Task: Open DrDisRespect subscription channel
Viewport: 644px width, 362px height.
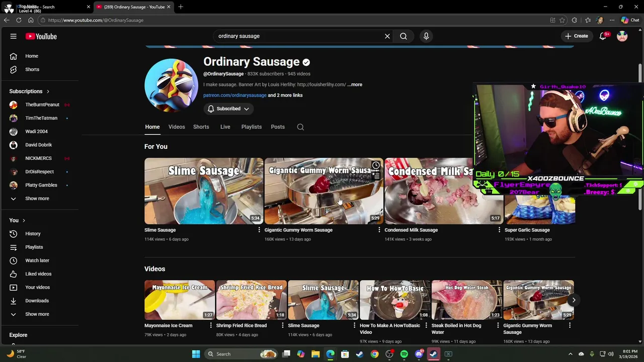Action: [x=39, y=172]
